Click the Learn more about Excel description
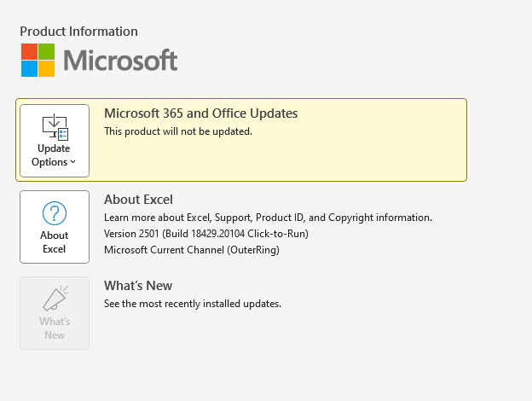 pyautogui.click(x=268, y=218)
